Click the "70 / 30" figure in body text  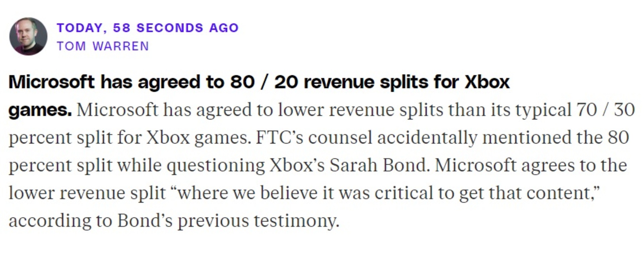point(605,110)
